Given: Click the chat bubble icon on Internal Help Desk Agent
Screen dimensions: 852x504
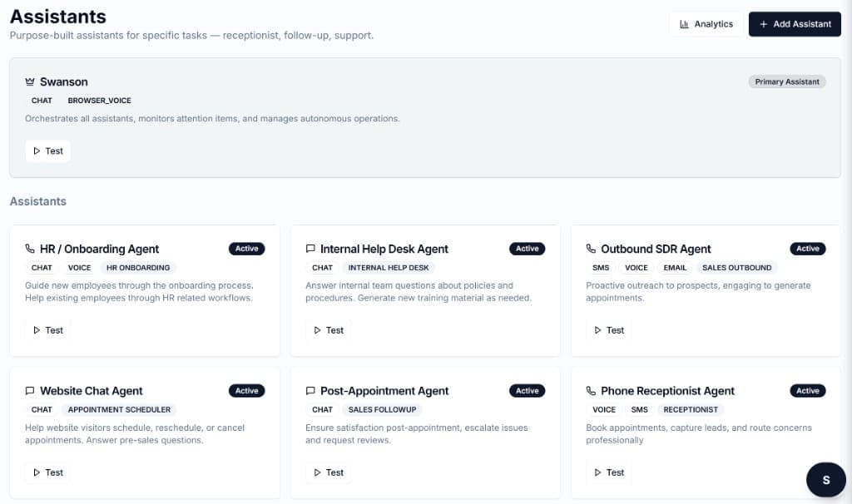Looking at the screenshot, I should point(311,249).
